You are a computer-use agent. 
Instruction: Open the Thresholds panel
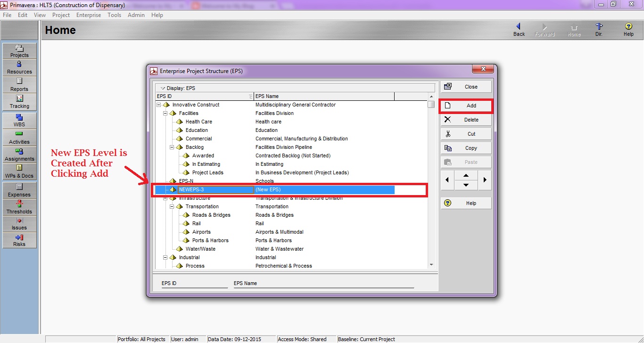tap(19, 206)
